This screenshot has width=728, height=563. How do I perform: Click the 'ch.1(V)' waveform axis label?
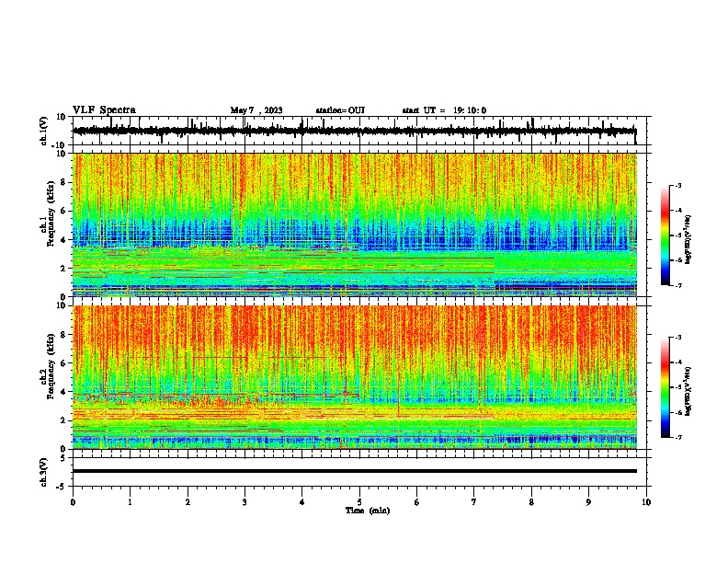[44, 131]
